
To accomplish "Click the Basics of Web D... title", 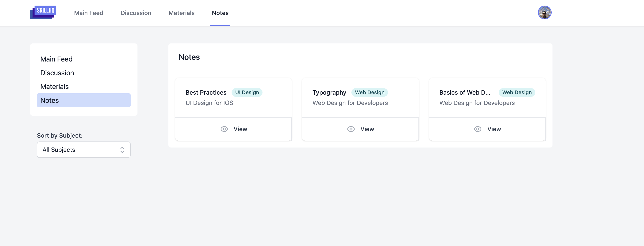I will (464, 92).
